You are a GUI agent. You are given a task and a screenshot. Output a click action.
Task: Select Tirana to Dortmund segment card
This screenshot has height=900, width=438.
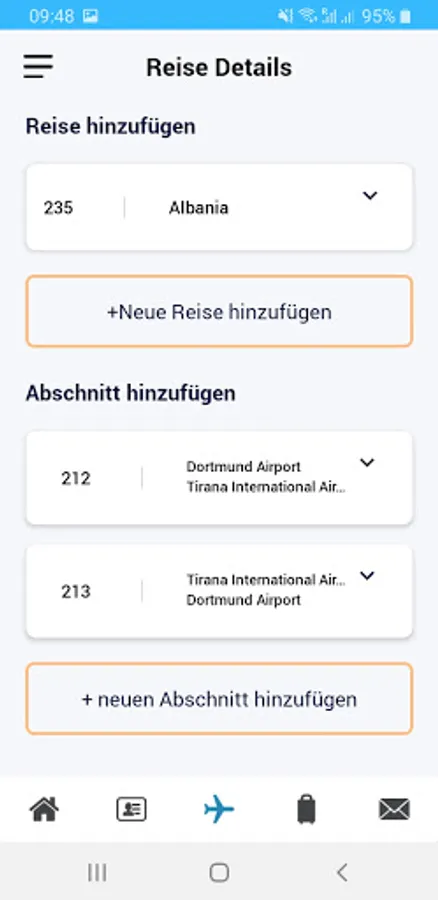219,591
